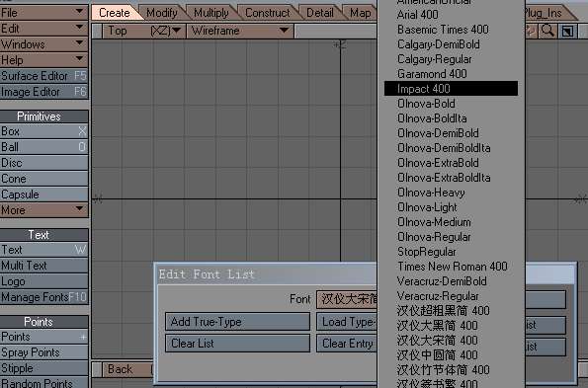This screenshot has height=388, width=588.
Task: Switch to the Create tab
Action: pyautogui.click(x=115, y=13)
